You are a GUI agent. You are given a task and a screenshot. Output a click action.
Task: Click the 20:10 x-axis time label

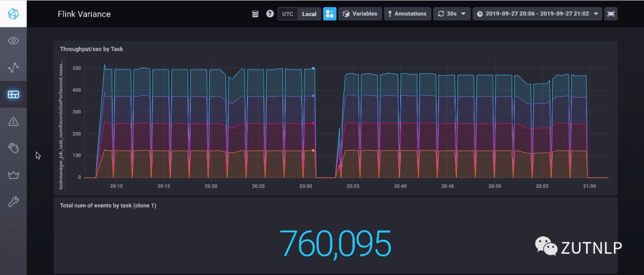(x=116, y=186)
